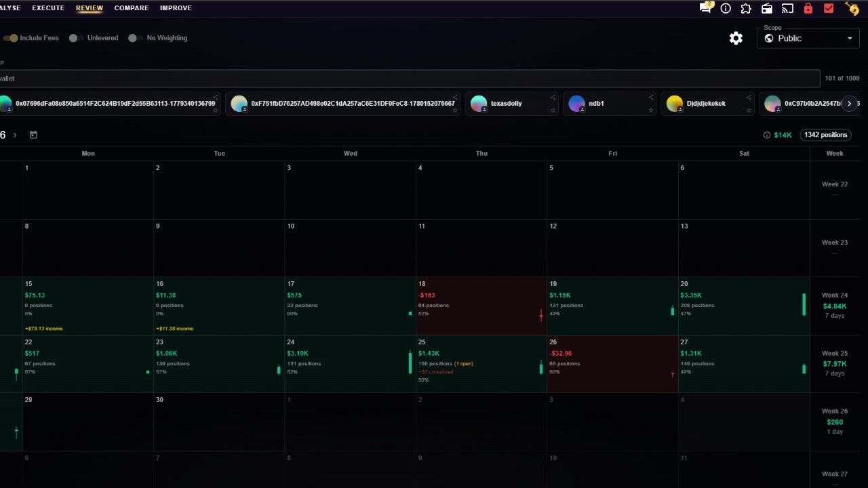Advance to next month with chevron

point(15,135)
